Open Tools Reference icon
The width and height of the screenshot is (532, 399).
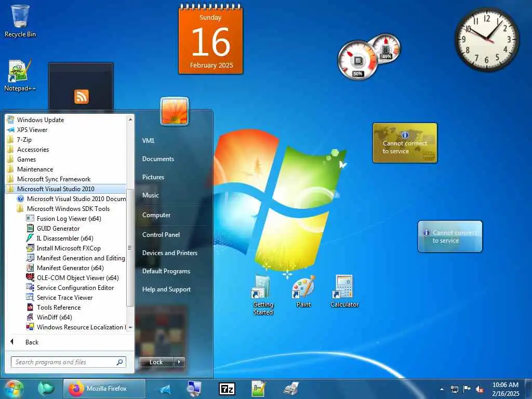30,307
